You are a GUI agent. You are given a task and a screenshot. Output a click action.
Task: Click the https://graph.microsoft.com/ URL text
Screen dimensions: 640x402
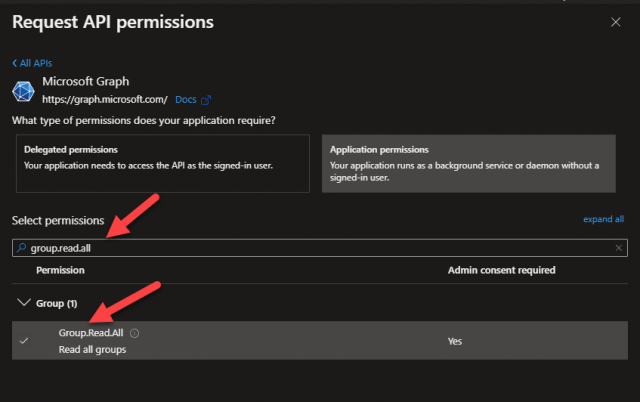coord(105,100)
